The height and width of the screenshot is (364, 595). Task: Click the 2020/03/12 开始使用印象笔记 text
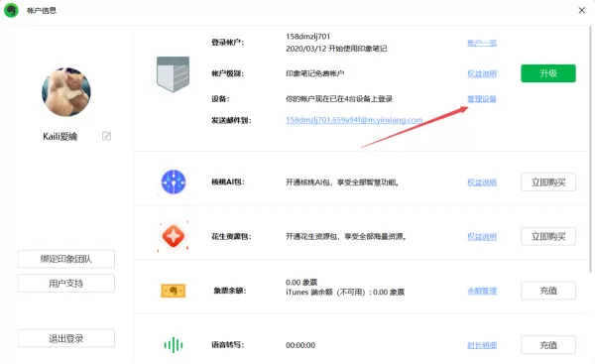[x=336, y=49]
